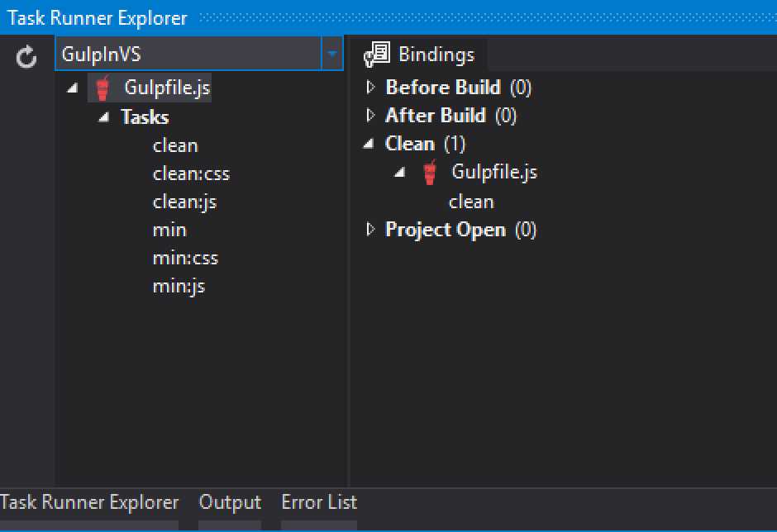The height and width of the screenshot is (532, 777).
Task: Collapse the Tasks node in the tree
Action: point(102,116)
